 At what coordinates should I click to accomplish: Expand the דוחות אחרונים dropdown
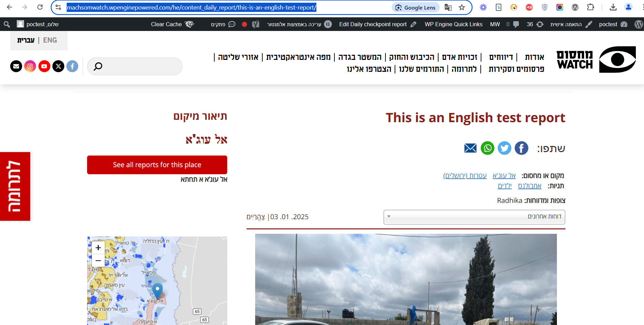click(474, 217)
